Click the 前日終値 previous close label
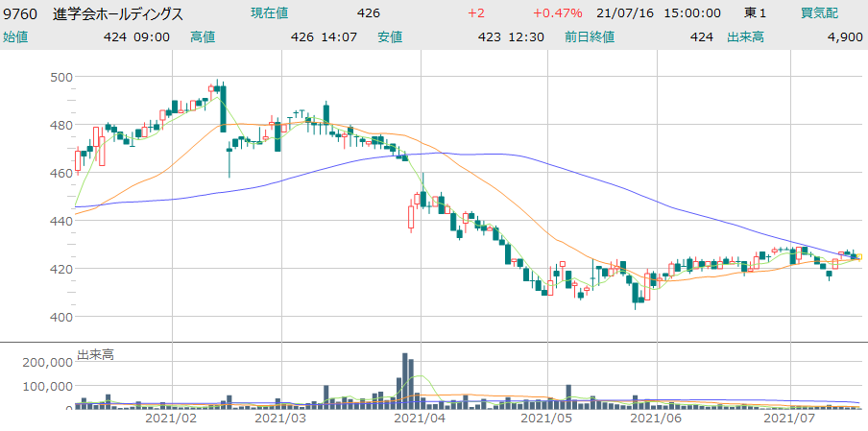 pos(585,36)
